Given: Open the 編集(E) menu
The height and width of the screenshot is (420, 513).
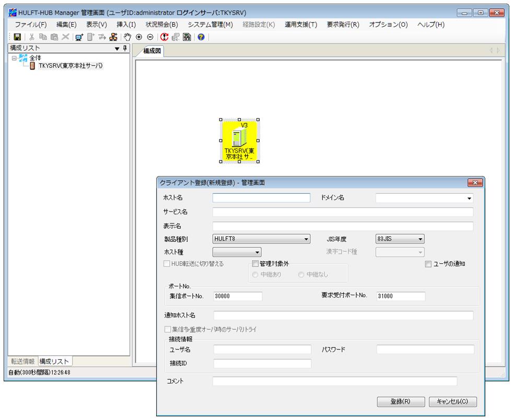Looking at the screenshot, I should click(66, 25).
